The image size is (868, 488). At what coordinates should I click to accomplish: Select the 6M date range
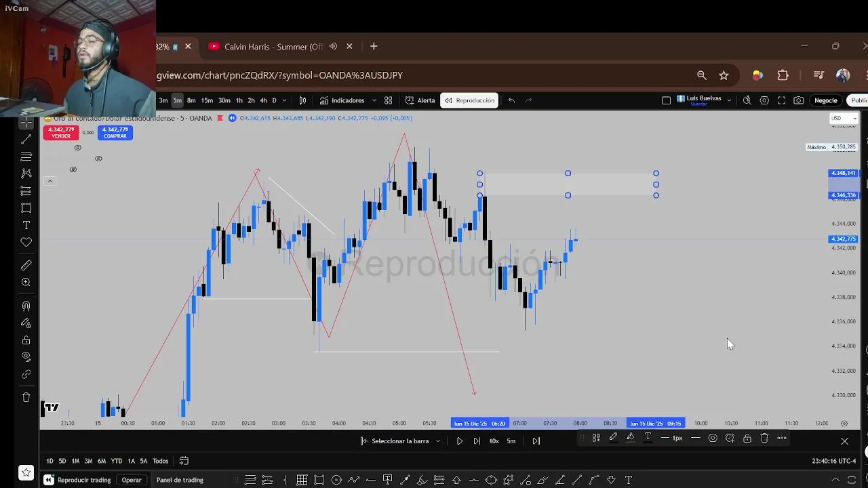pos(102,461)
